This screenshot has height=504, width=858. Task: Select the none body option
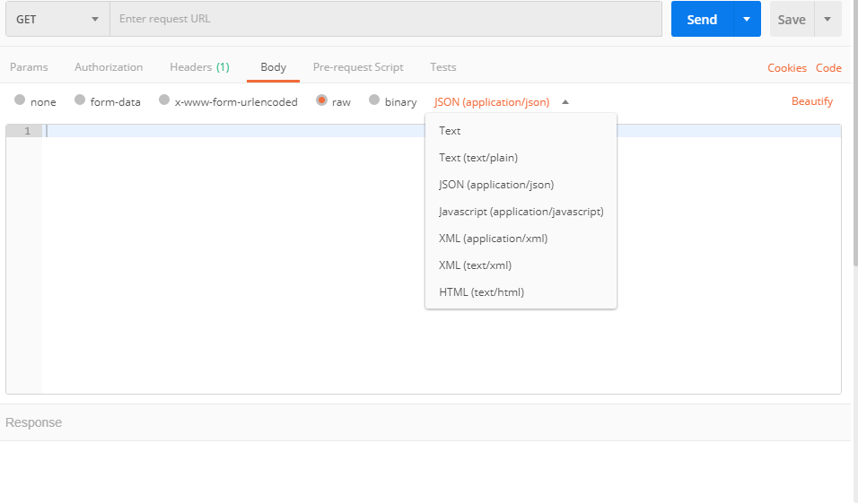pos(21,100)
